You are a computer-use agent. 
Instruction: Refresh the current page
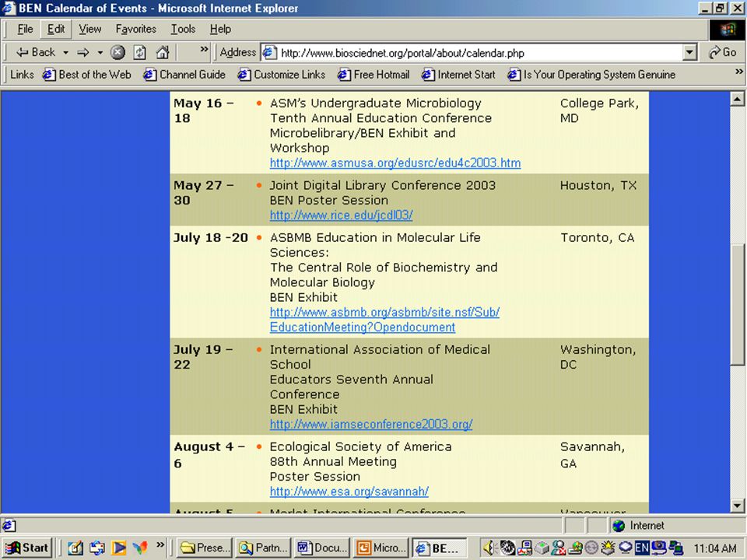pyautogui.click(x=139, y=52)
